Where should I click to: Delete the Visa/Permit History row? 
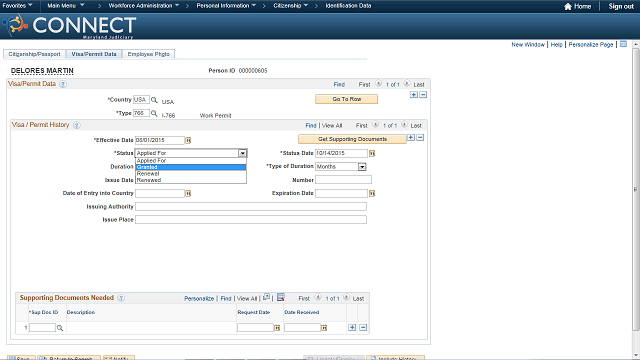420,138
